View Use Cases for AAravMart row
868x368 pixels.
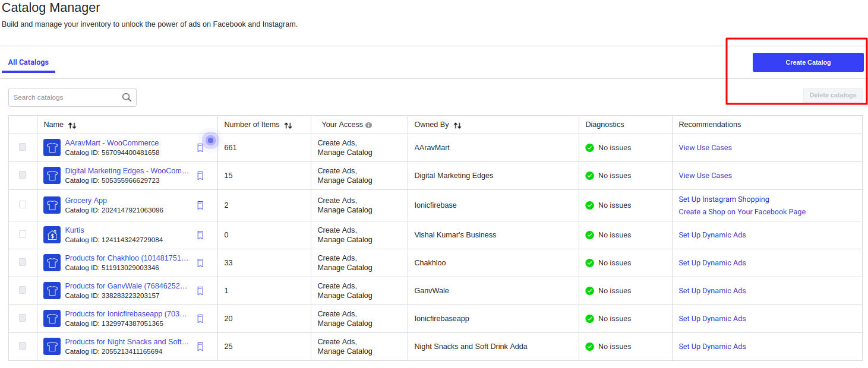click(705, 148)
